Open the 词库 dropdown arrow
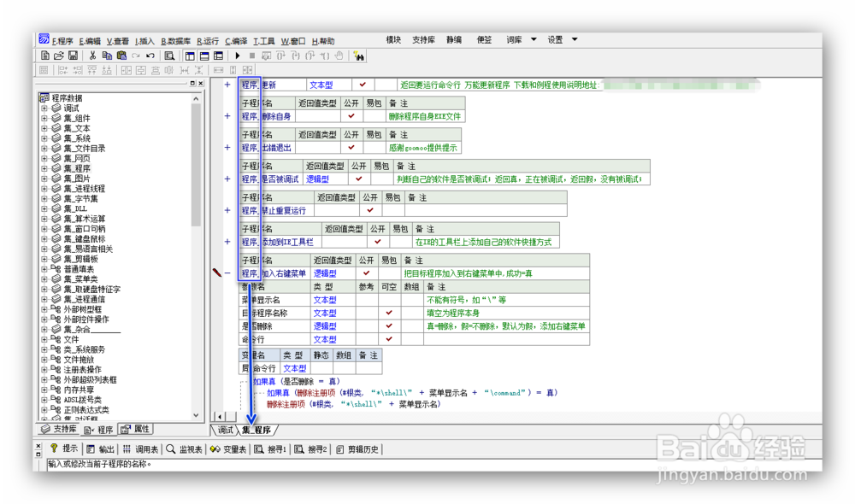Viewport: 855px width, 504px height. tap(534, 40)
